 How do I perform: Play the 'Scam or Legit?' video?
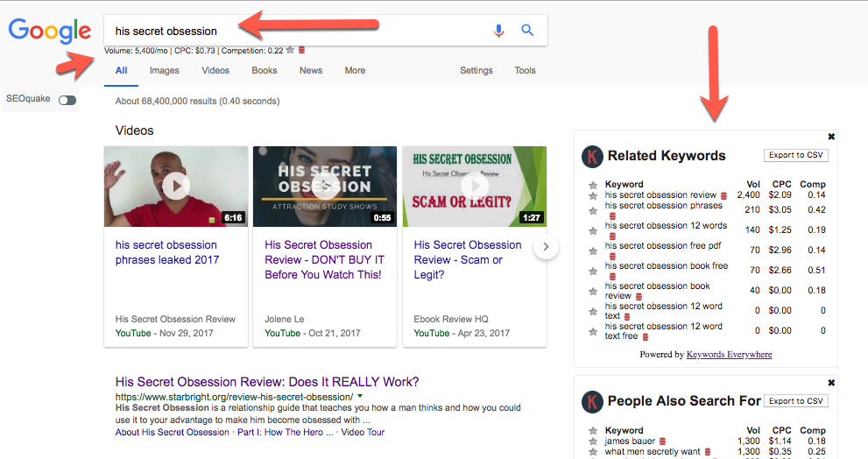[x=475, y=186]
